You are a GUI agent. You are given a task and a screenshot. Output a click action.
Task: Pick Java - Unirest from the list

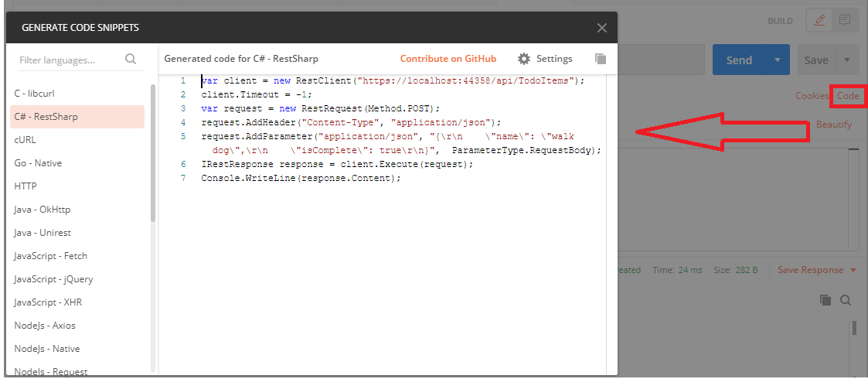pyautogui.click(x=77, y=233)
